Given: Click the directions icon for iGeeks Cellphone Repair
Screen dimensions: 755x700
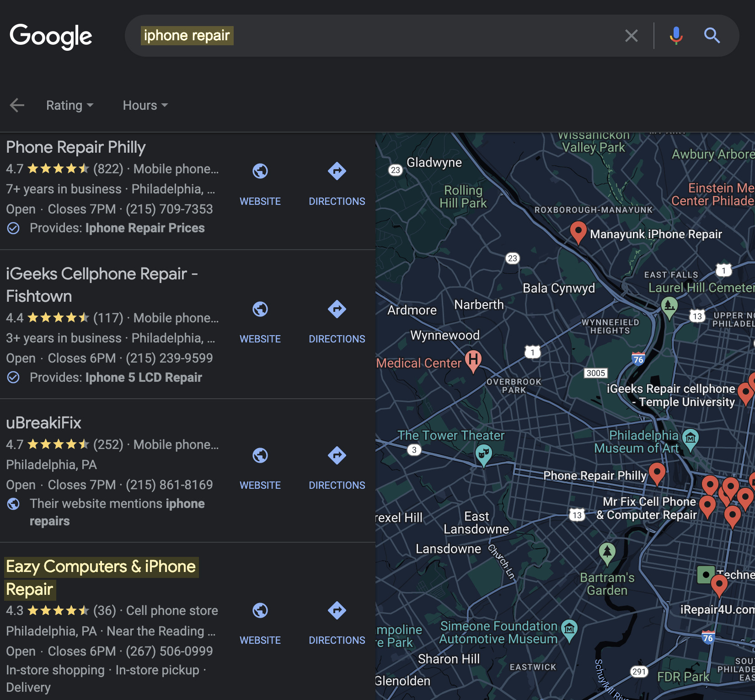Looking at the screenshot, I should (x=337, y=310).
